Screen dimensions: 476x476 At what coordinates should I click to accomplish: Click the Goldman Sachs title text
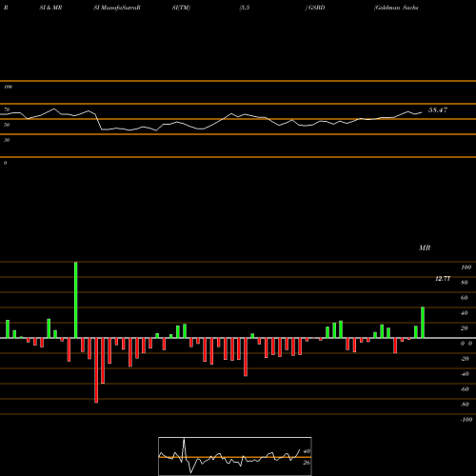[x=396, y=8]
